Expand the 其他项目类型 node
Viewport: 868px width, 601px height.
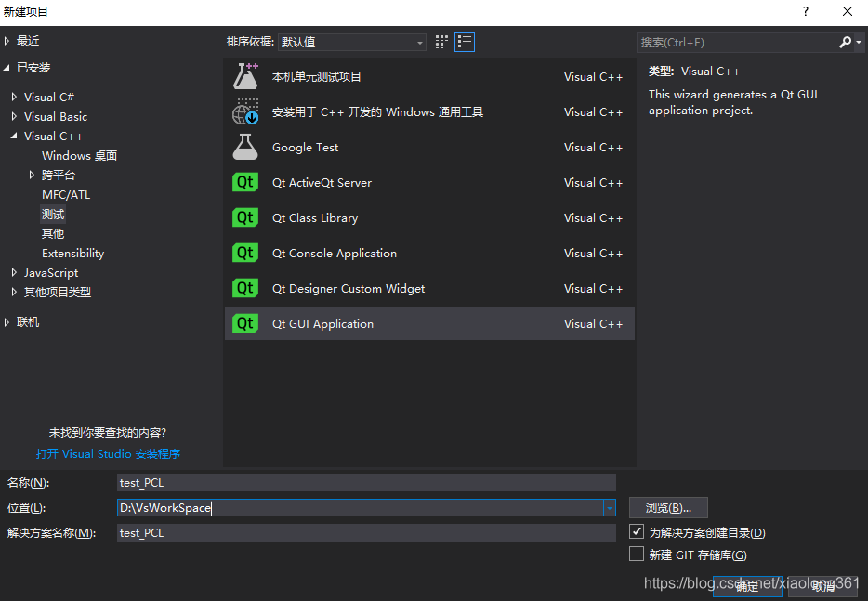[x=14, y=292]
